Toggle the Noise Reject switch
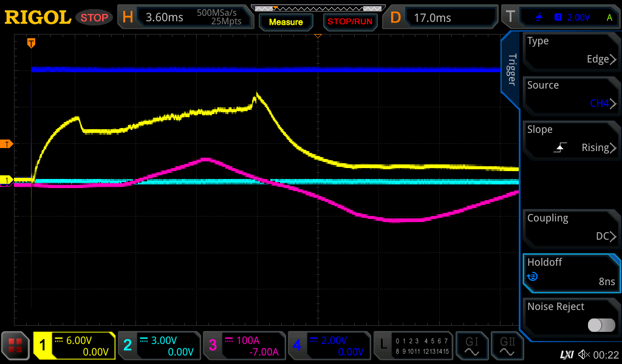The height and width of the screenshot is (364, 622). [x=601, y=325]
